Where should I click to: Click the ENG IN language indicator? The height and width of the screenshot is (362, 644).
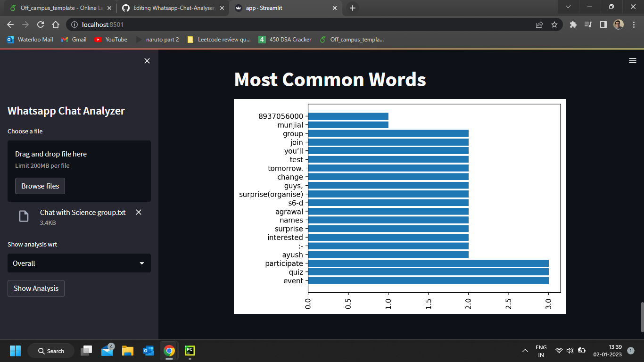point(541,351)
